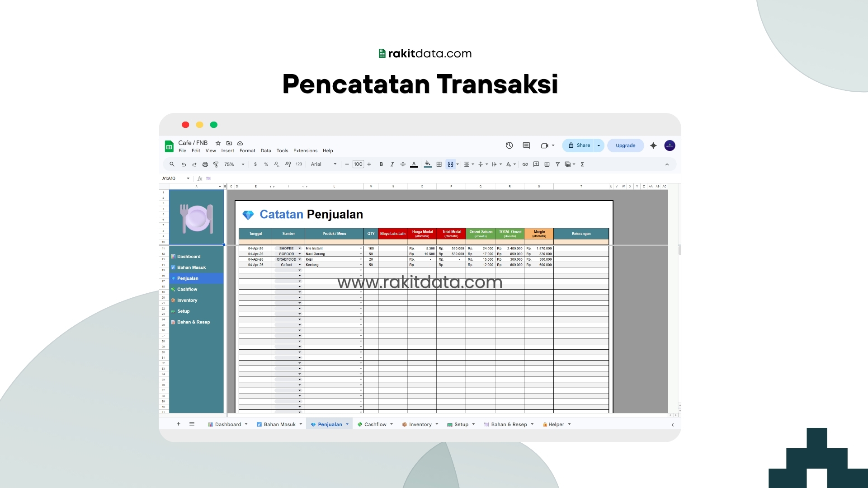868x488 pixels.
Task: Click the Share button
Action: coord(579,145)
